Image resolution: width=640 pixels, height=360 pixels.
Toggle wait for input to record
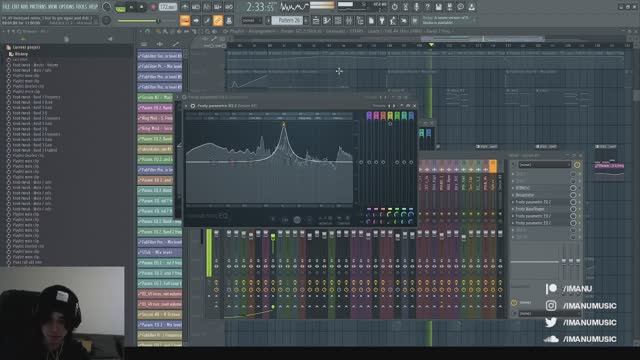(x=196, y=7)
